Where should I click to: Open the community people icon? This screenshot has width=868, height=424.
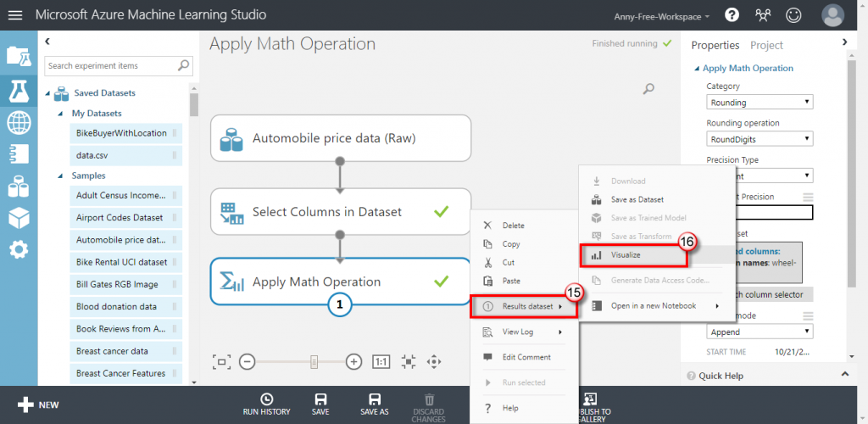click(x=763, y=15)
